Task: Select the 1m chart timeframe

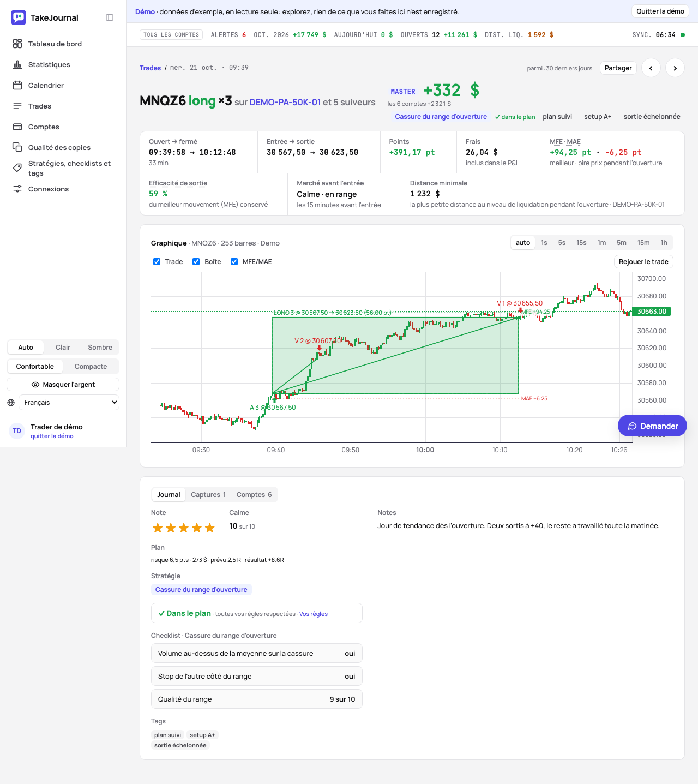Action: (x=601, y=243)
